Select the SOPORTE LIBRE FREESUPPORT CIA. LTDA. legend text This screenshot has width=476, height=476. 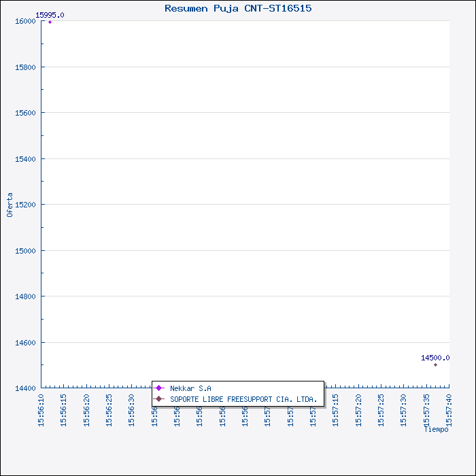[x=243, y=399]
